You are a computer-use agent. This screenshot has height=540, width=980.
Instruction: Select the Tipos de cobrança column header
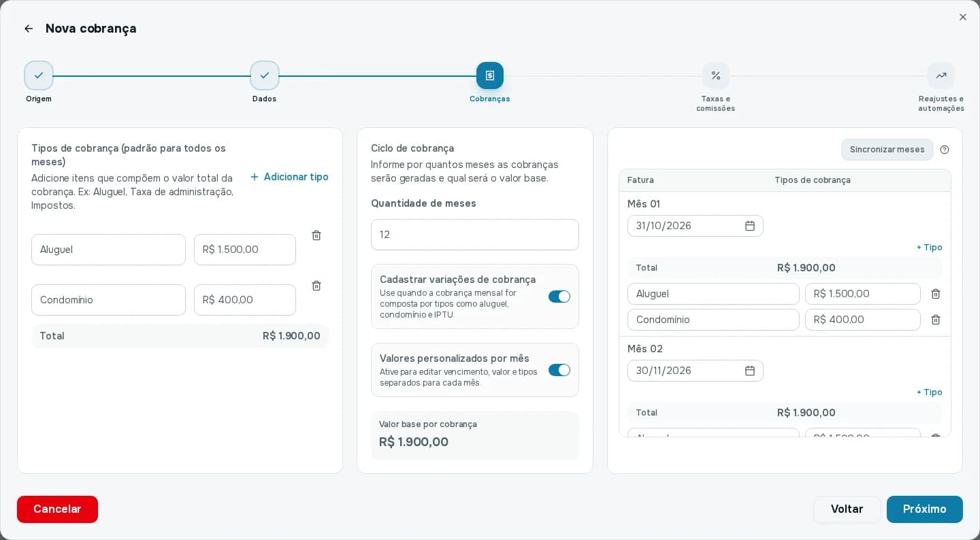click(x=813, y=180)
